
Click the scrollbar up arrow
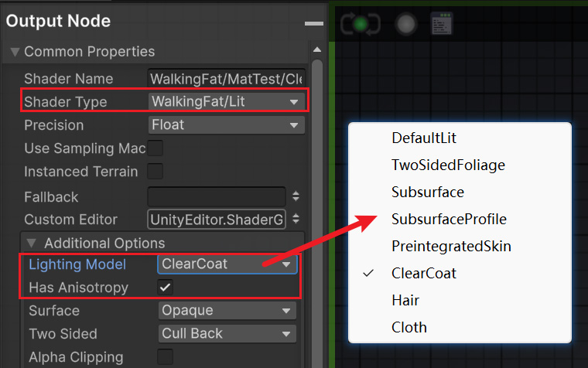(317, 49)
